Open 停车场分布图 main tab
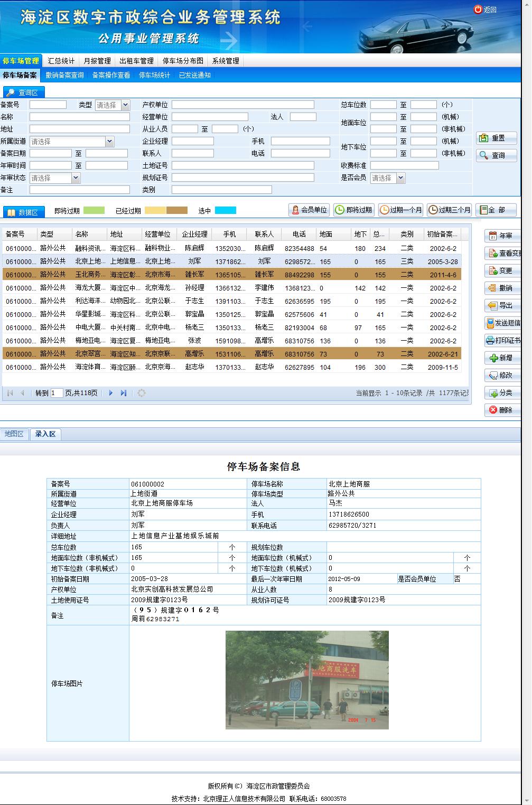Screen dimensions: 532x805 (x=183, y=61)
